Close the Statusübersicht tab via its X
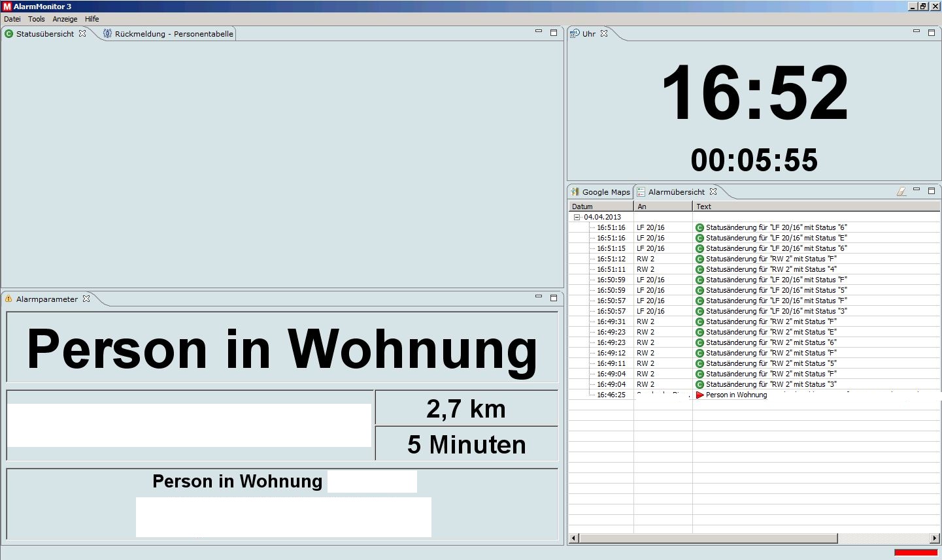The width and height of the screenshot is (942, 560). click(x=82, y=33)
